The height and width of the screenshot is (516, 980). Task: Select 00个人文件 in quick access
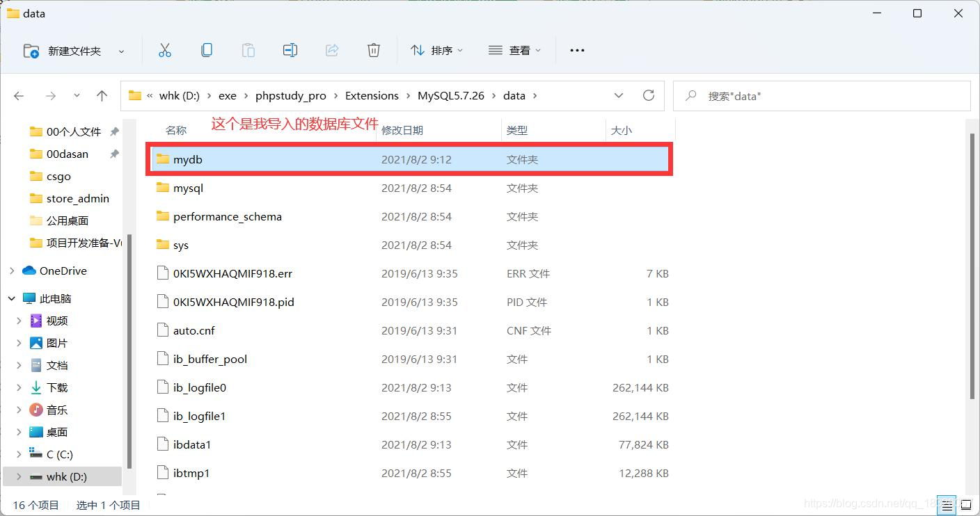point(73,131)
